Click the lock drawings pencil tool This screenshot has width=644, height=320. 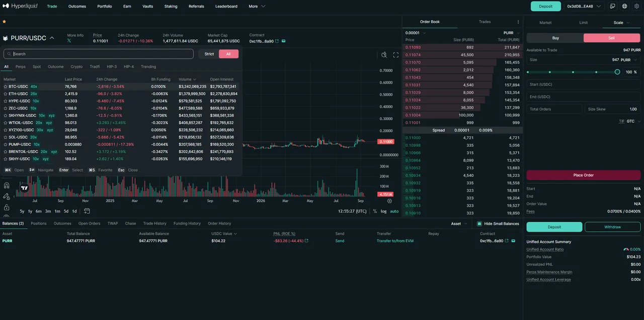coord(7,196)
